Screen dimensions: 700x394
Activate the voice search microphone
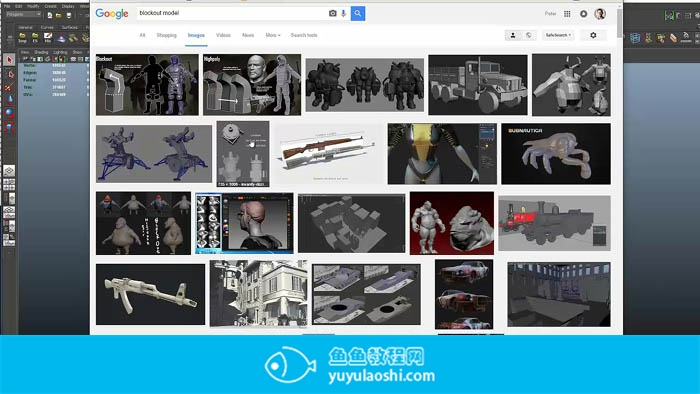pyautogui.click(x=343, y=13)
